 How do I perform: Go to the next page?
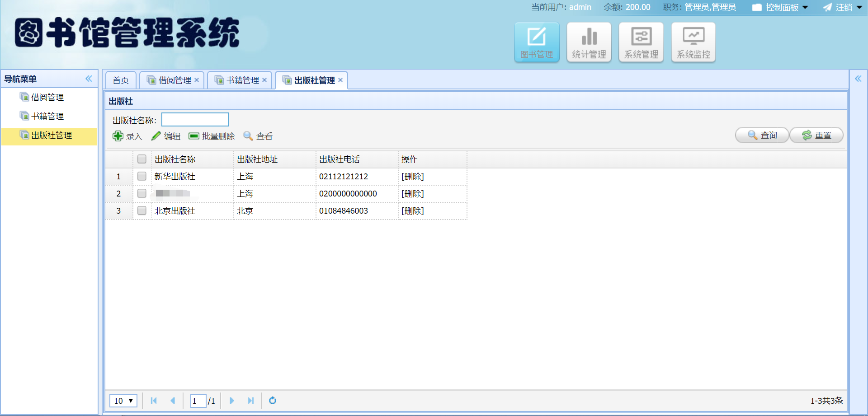pos(232,401)
